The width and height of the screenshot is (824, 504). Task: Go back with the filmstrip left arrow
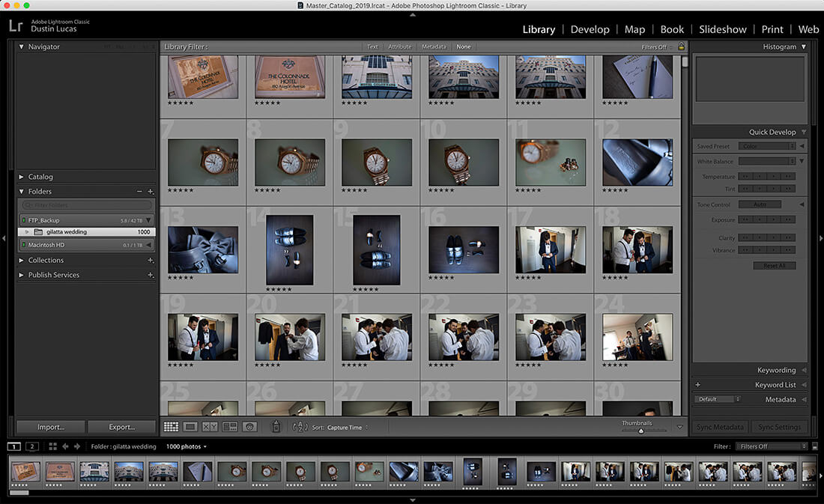point(65,446)
